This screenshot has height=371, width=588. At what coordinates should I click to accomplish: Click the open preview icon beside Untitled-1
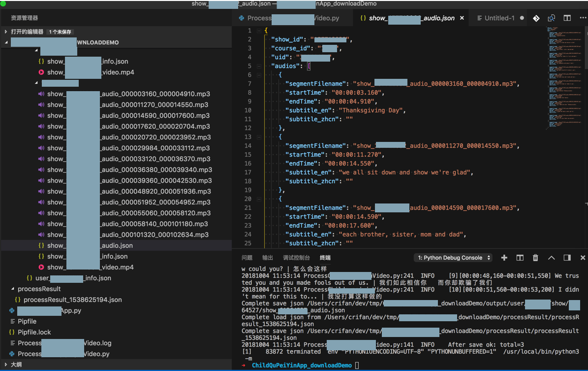pos(551,18)
